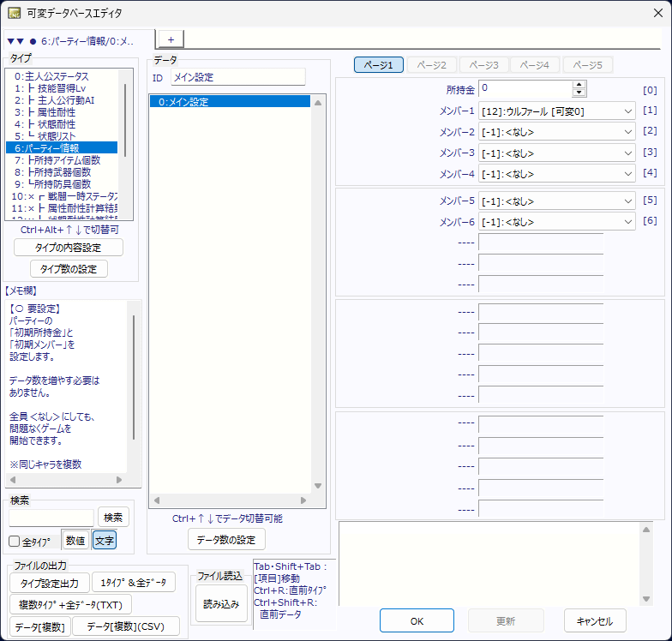Click the search text input box
Viewport: 672px width, 641px height.
coord(51,518)
